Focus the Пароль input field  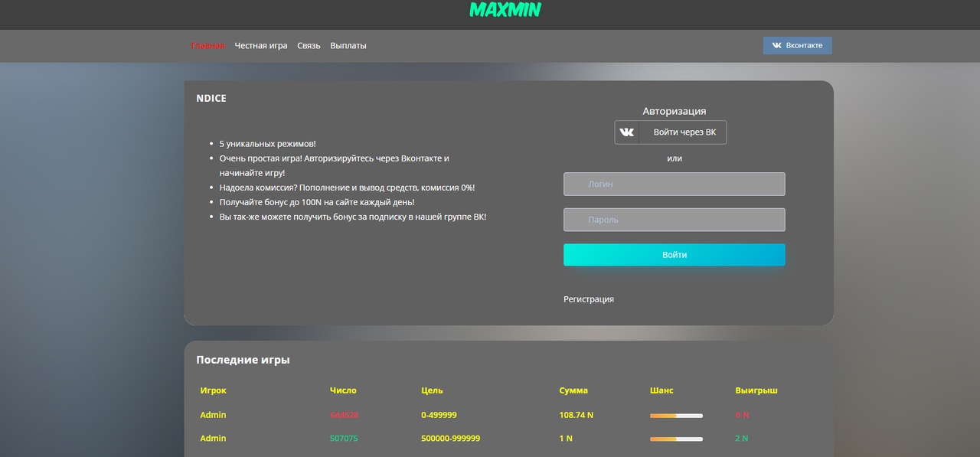(675, 220)
